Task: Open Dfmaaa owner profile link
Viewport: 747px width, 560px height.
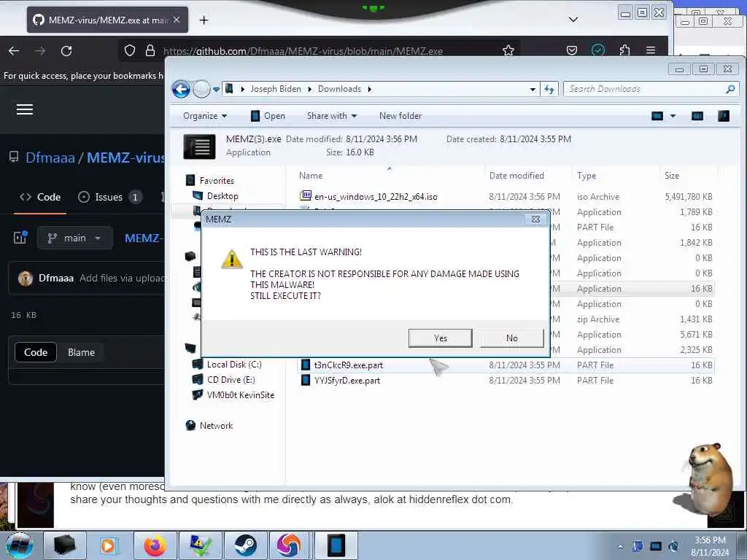Action: point(50,157)
